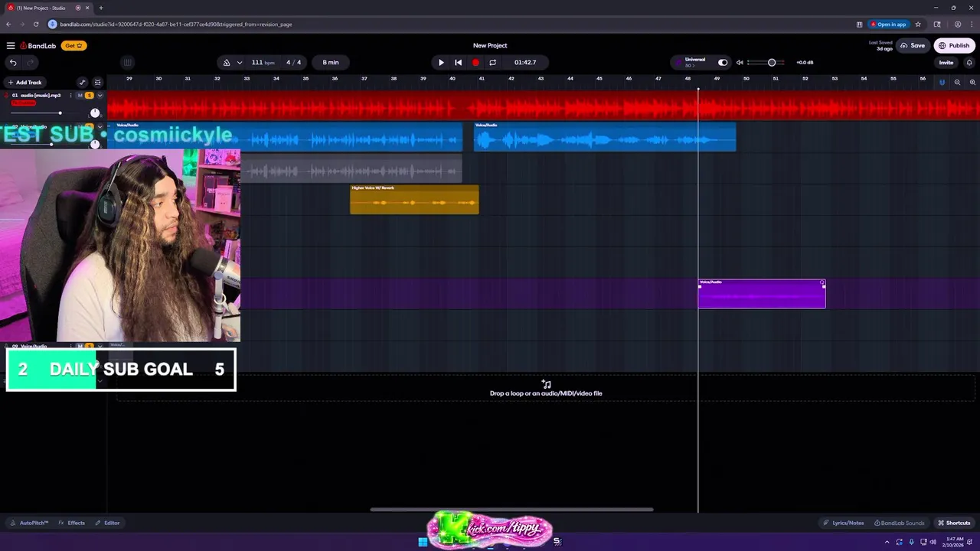Select the second blue Voice/Audio clip
The width and height of the screenshot is (980, 551).
tap(605, 137)
